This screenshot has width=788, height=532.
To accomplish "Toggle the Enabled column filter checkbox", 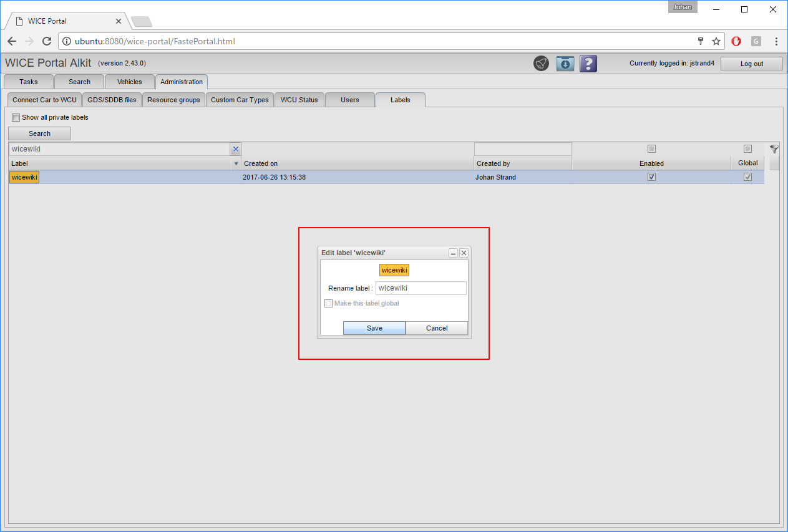I will [x=651, y=149].
